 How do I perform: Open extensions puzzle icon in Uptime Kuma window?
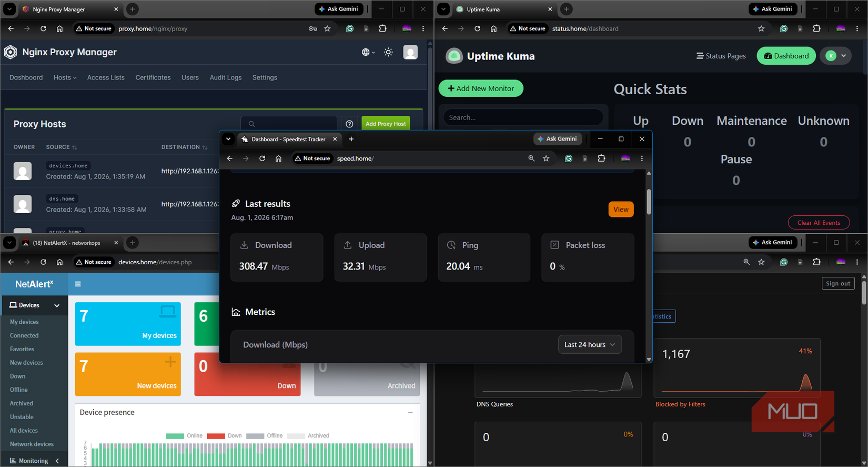point(817,28)
